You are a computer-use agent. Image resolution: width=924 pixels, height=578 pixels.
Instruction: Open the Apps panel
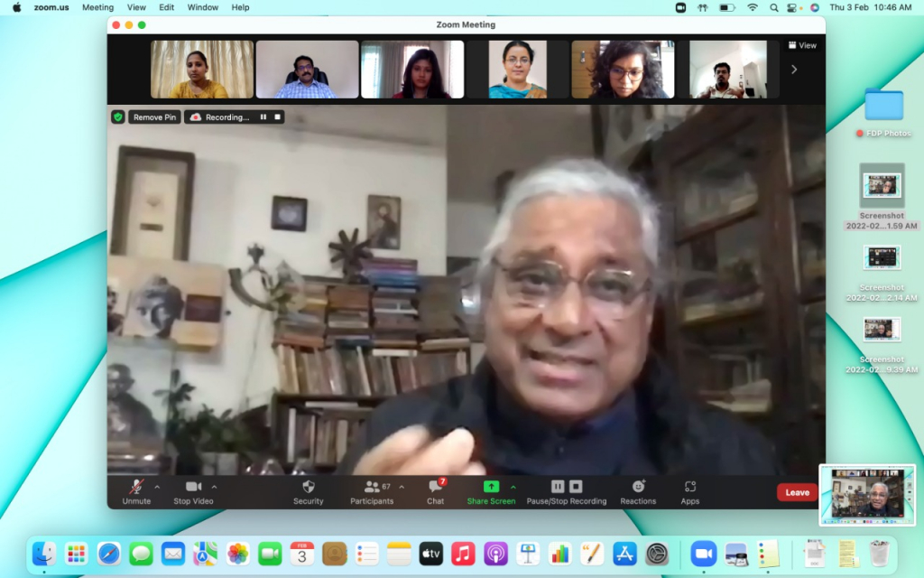pos(690,491)
